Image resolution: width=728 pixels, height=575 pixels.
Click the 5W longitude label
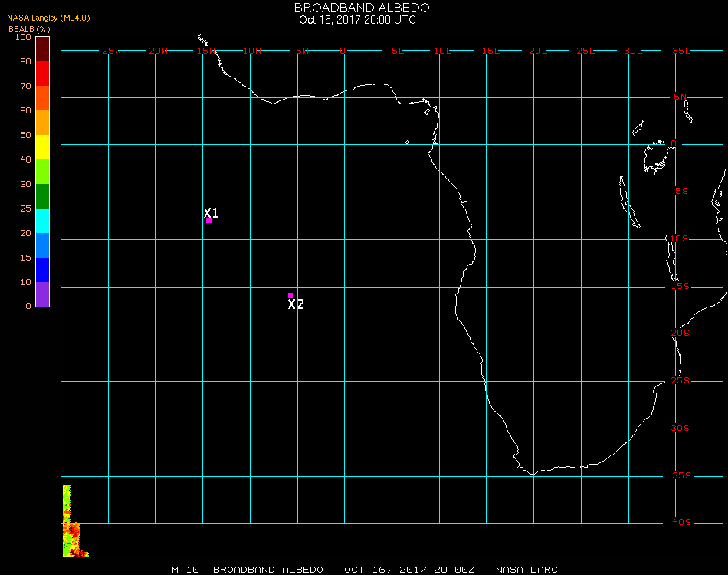[x=302, y=51]
